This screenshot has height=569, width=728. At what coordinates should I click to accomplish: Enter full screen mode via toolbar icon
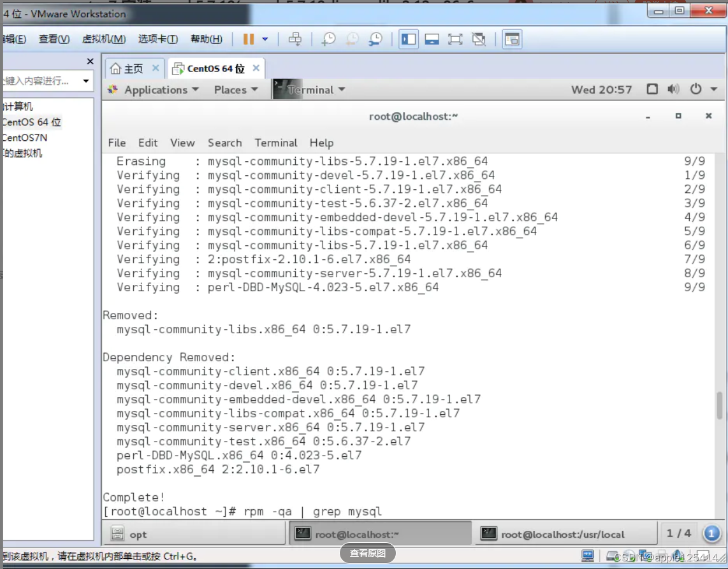click(455, 39)
